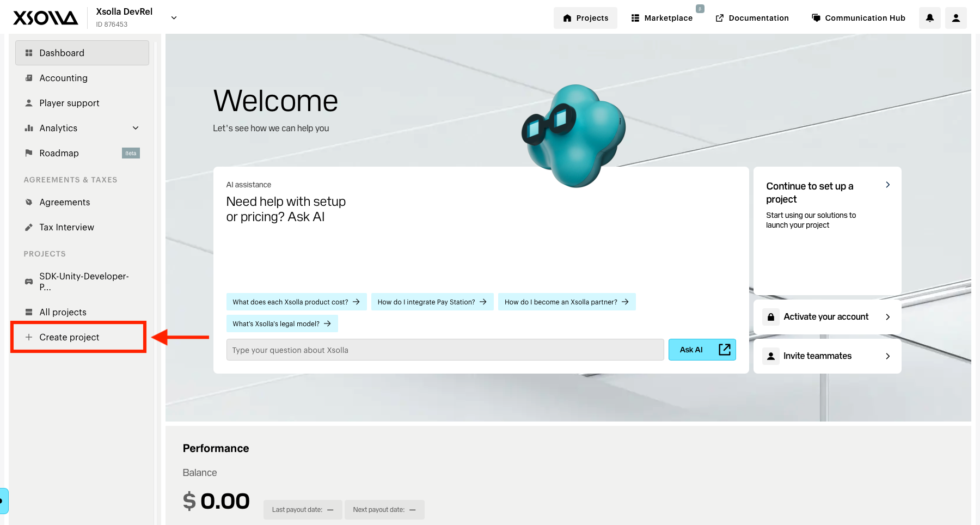Expand Continue to set up a project
980x525 pixels.
(888, 185)
